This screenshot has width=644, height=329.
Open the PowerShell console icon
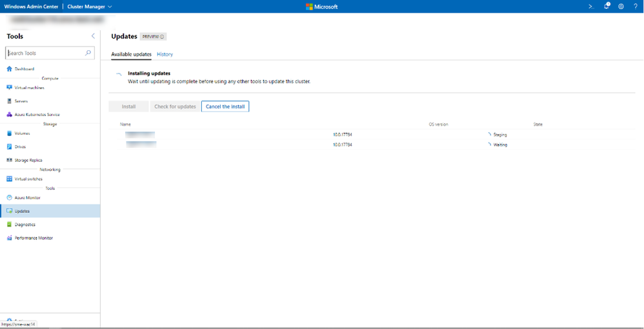coord(591,6)
